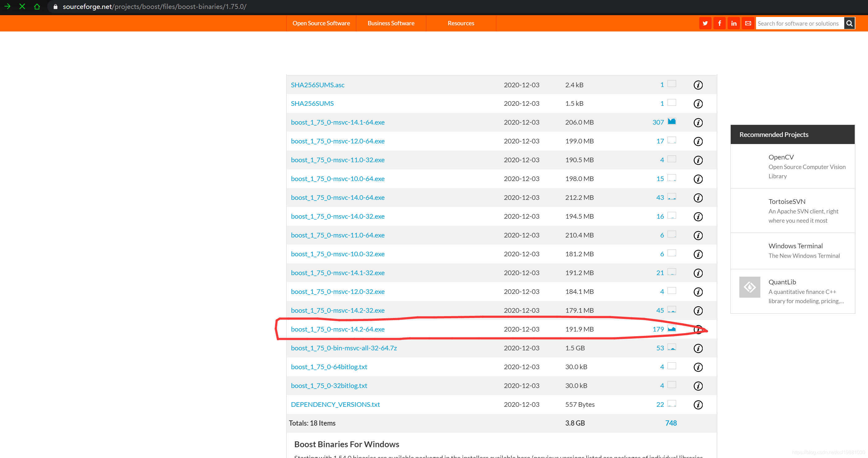
Task: Open the OpenCV recommended project
Action: (781, 157)
